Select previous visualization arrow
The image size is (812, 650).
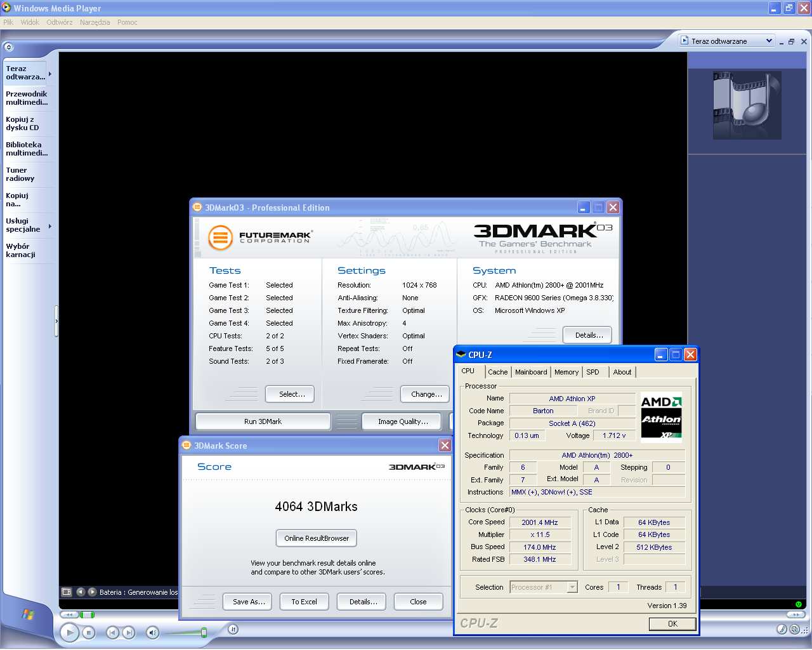pos(81,592)
